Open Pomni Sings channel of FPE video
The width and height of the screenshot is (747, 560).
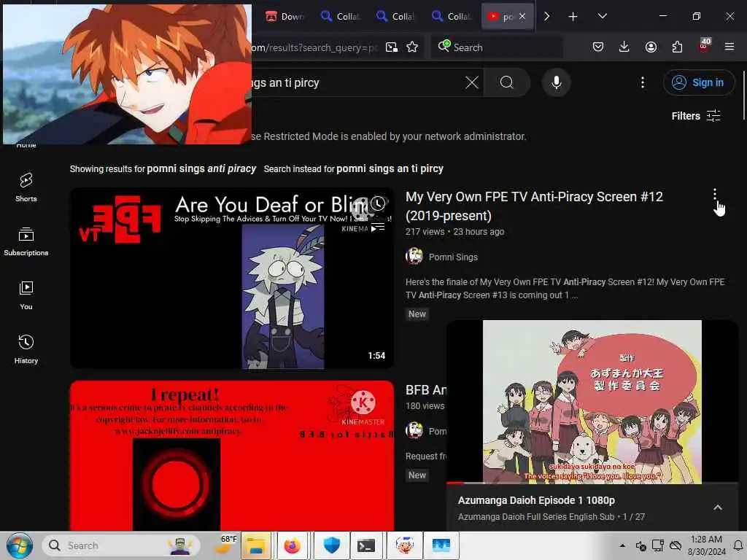point(453,257)
